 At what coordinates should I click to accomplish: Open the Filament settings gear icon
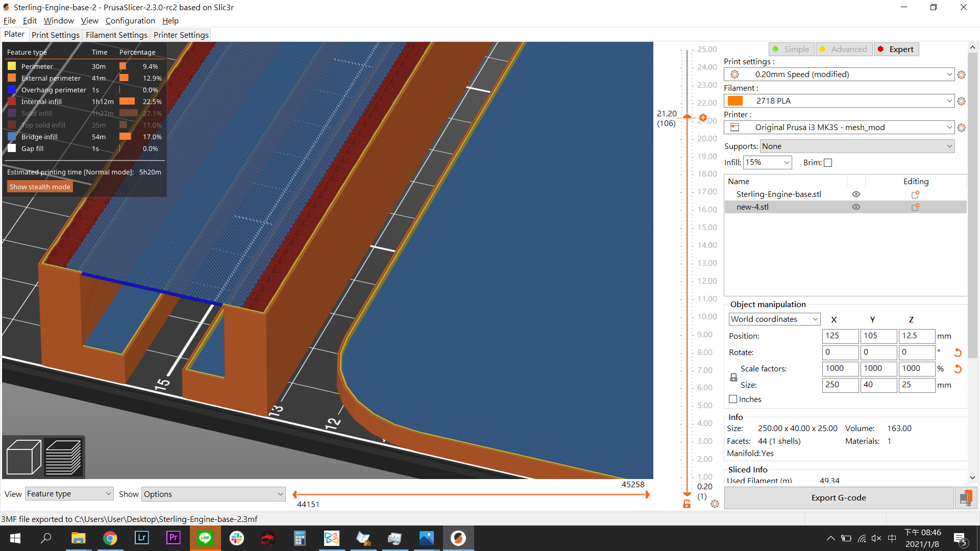pos(962,101)
